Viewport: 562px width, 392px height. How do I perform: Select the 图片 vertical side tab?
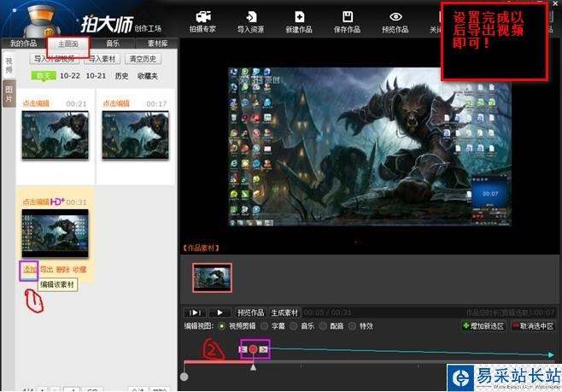tap(9, 94)
